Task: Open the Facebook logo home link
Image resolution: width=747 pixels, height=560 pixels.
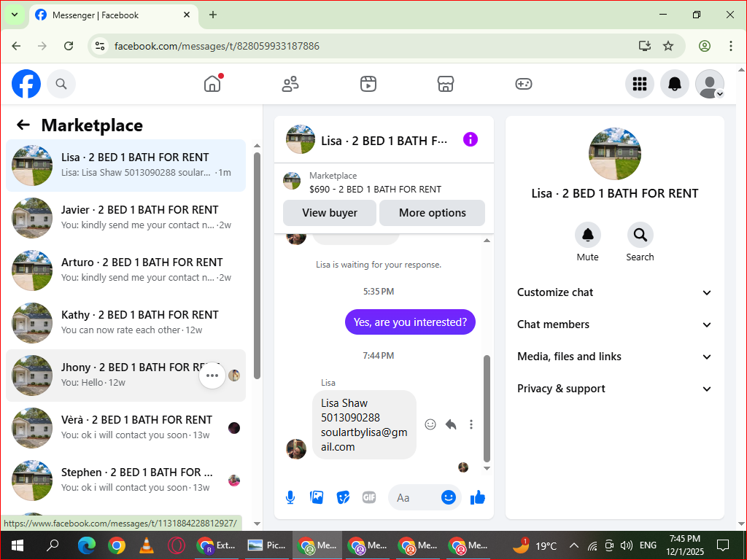Action: point(26,84)
